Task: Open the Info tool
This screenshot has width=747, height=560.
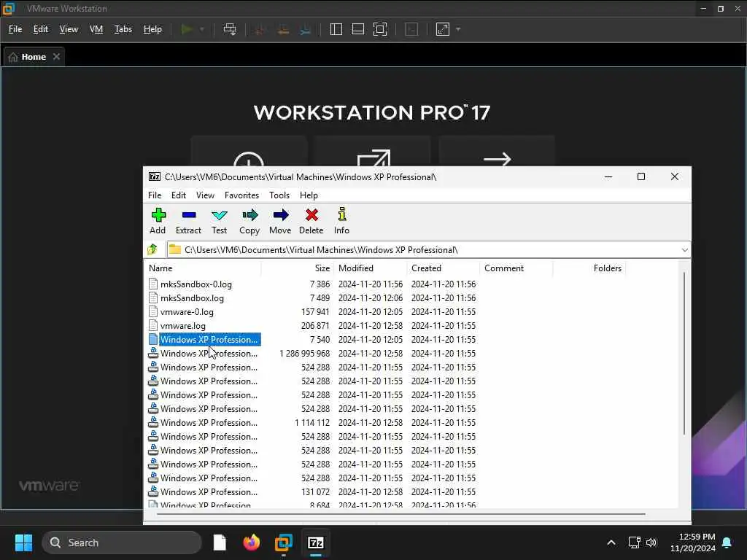Action: coord(341,222)
